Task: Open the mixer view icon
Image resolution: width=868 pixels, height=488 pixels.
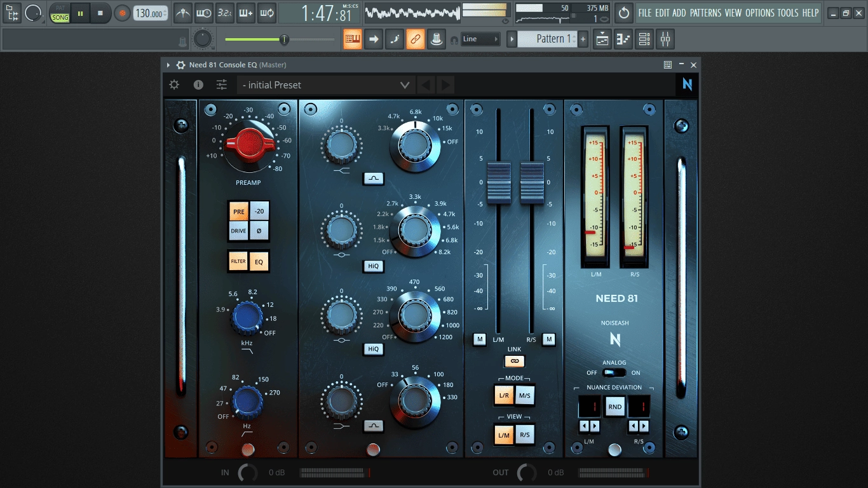Action: pyautogui.click(x=665, y=39)
